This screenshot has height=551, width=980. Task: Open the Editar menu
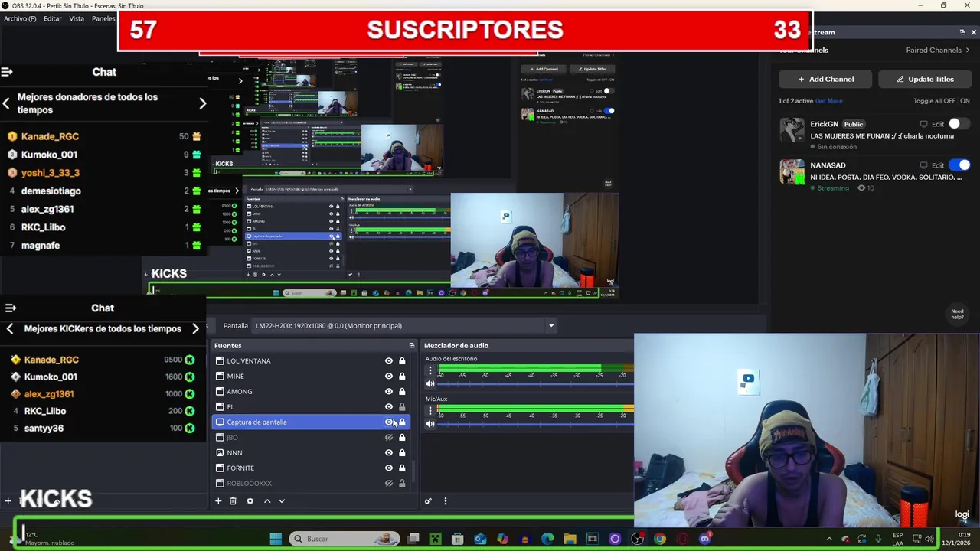point(53,18)
